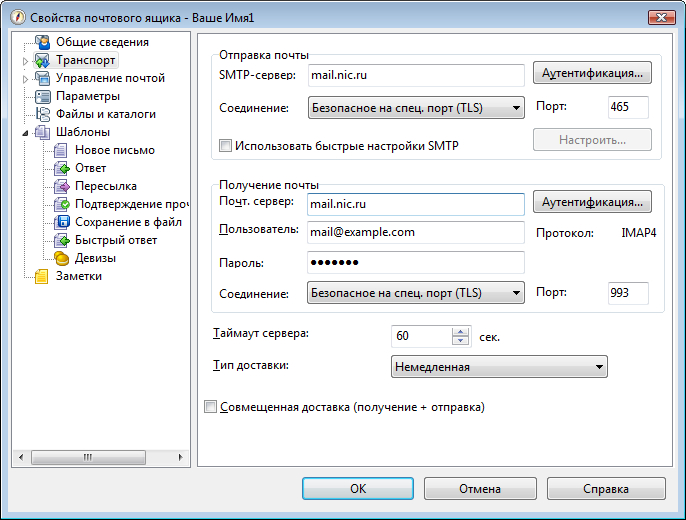Screen dimensions: 686x520
Task: Collapse the Шаблоны tree node
Action: click(25, 133)
